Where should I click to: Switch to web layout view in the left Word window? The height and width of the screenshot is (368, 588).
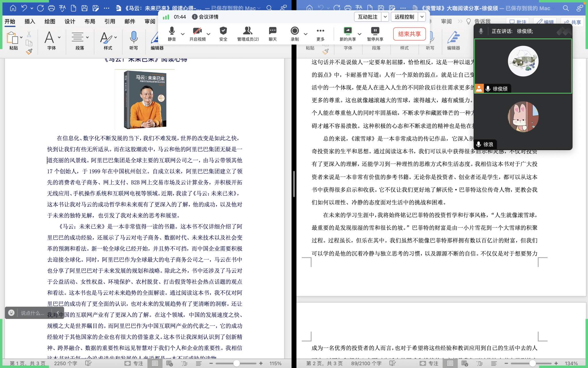[x=169, y=363]
